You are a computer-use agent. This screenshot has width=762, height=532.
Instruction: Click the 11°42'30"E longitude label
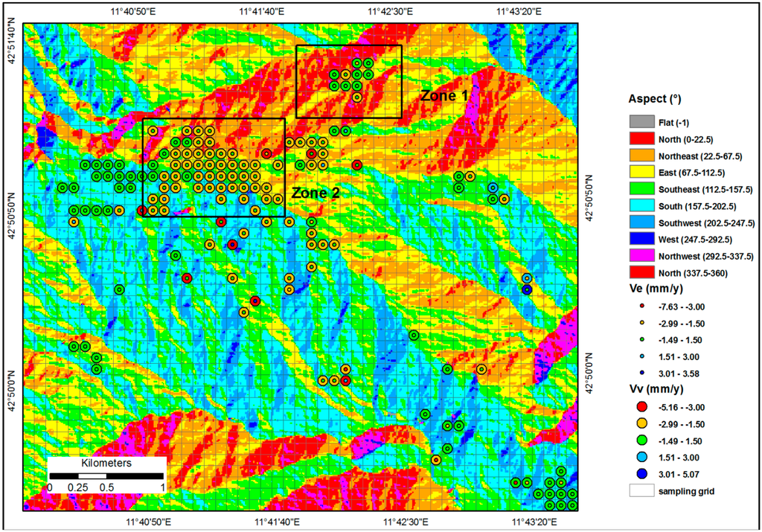click(x=391, y=11)
